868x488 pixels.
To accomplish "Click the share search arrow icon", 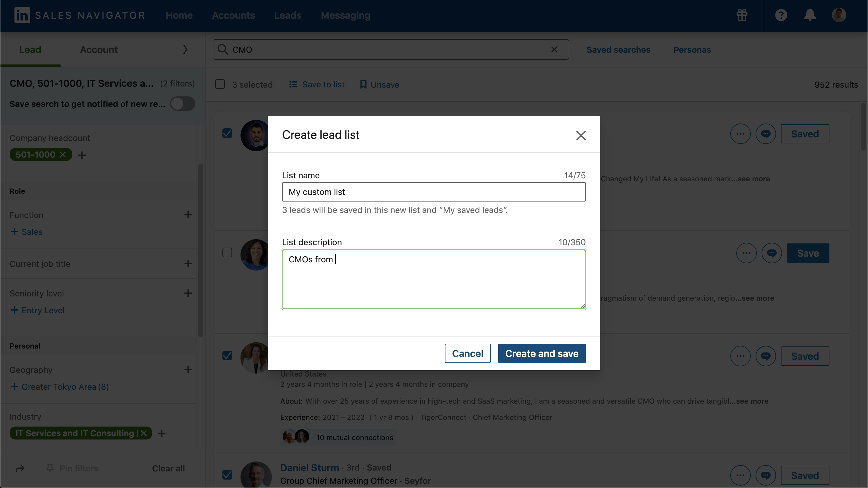I will pos(20,468).
